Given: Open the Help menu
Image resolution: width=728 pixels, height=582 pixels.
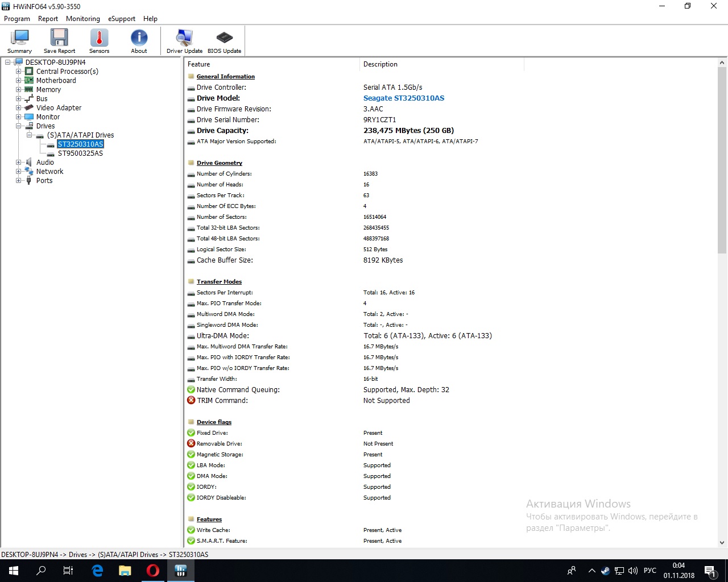Looking at the screenshot, I should click(150, 19).
